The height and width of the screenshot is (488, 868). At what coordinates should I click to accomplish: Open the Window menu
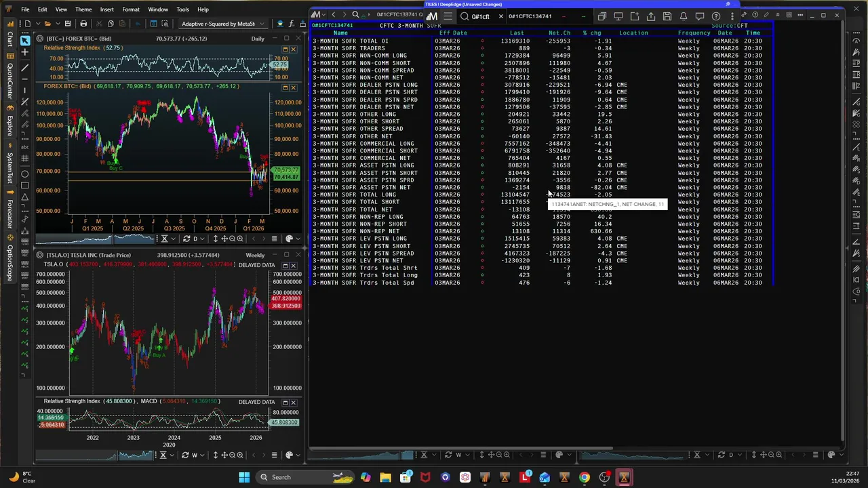(x=158, y=9)
